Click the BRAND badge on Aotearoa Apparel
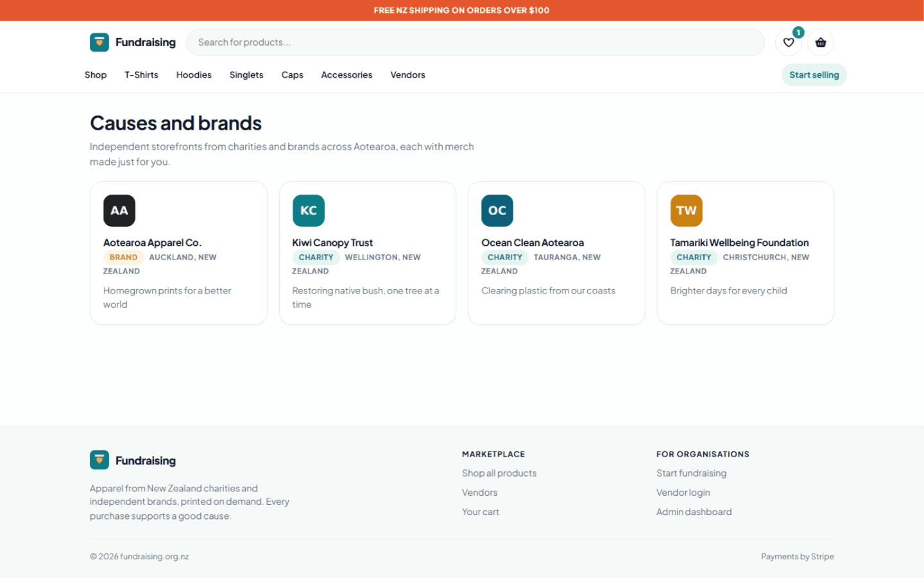This screenshot has height=578, width=924. (123, 258)
